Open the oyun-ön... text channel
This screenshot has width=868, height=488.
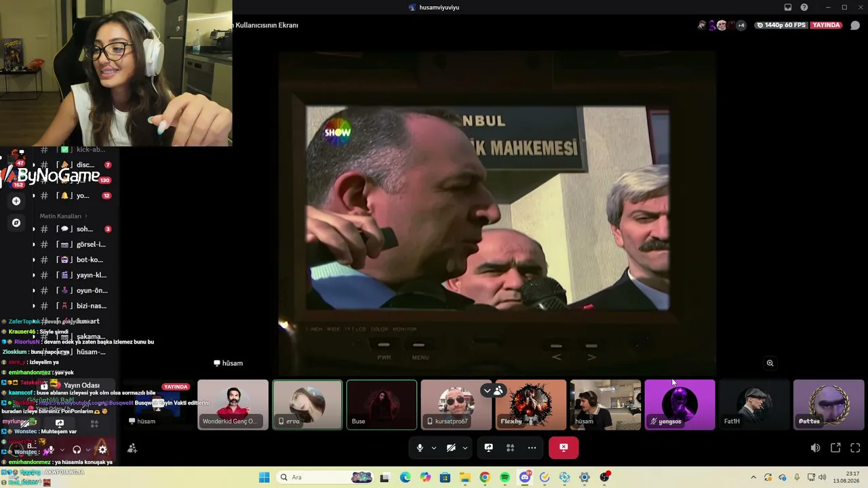click(x=73, y=291)
